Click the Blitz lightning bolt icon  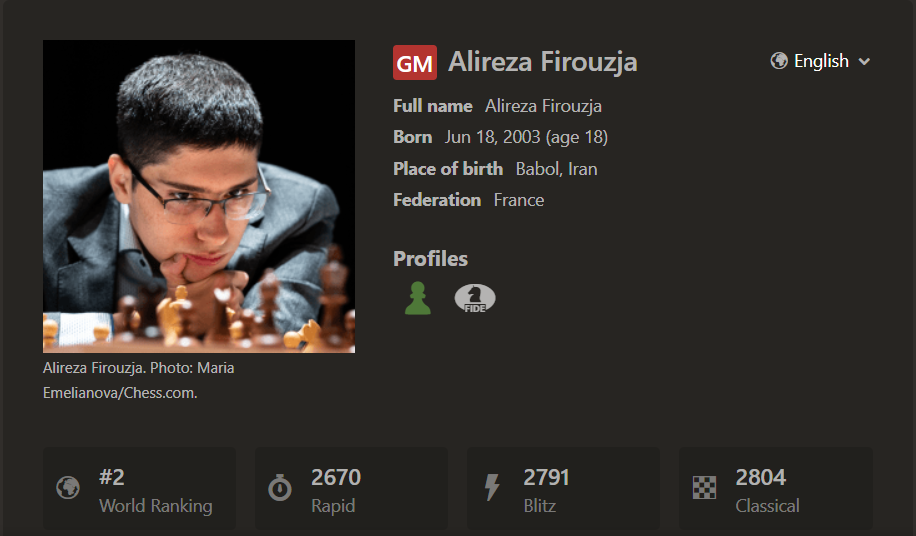(492, 488)
